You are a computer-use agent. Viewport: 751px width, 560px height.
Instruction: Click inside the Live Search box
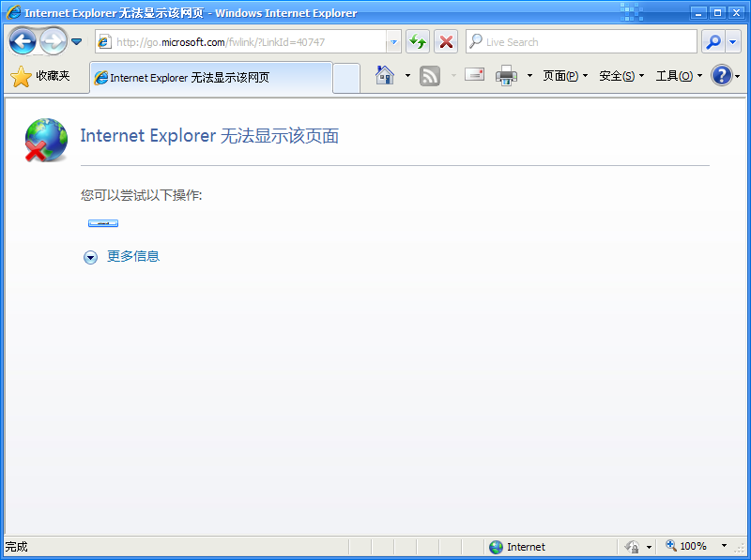[577, 41]
